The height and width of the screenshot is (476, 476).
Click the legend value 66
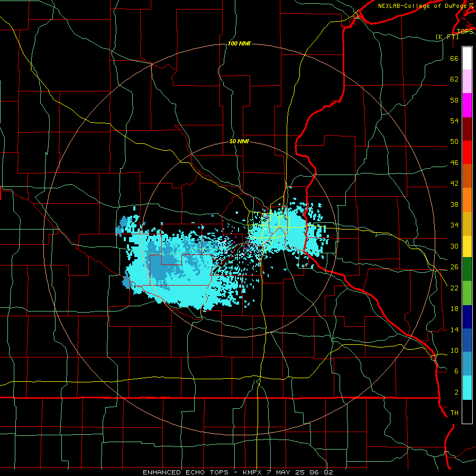[454, 58]
